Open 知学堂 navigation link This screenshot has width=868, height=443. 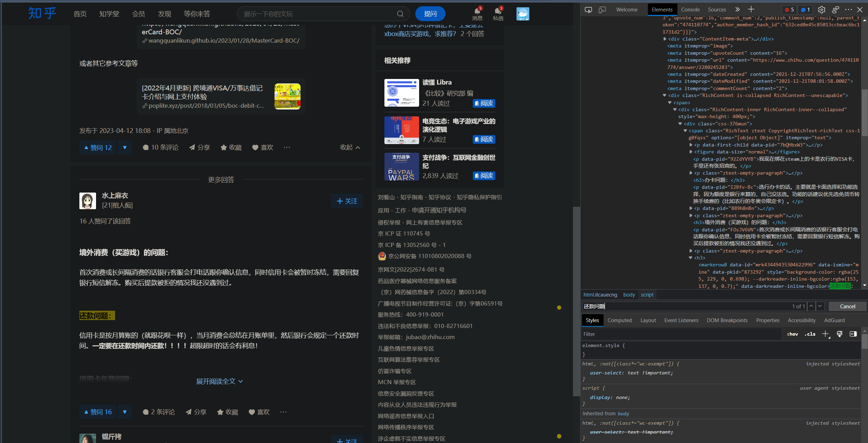109,14
